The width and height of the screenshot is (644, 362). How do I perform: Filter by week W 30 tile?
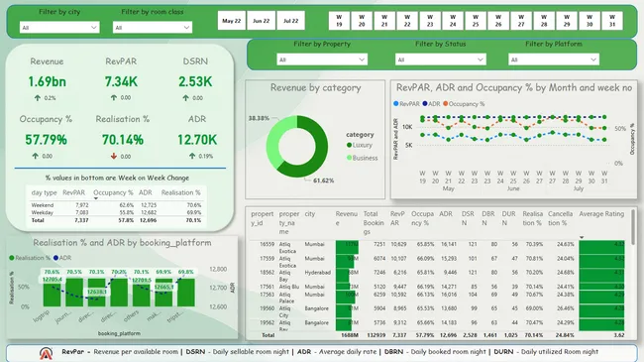point(590,21)
